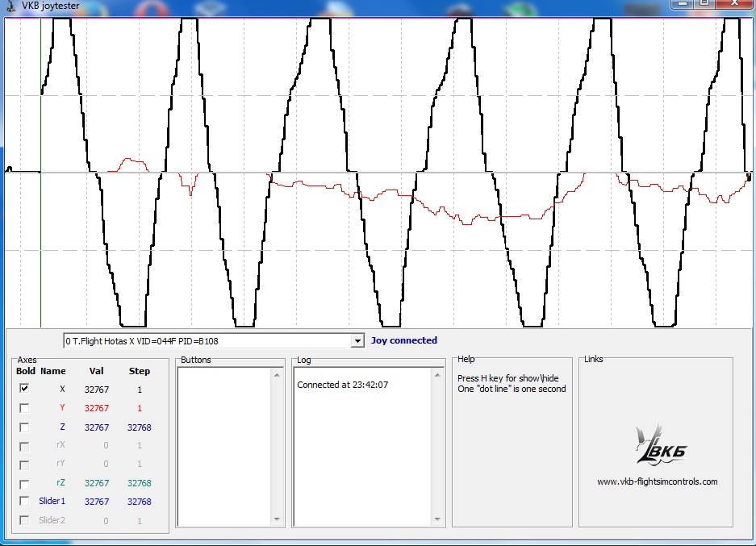
Task: Select the 'Connected at 23:42:07' log entry
Action: tap(342, 385)
